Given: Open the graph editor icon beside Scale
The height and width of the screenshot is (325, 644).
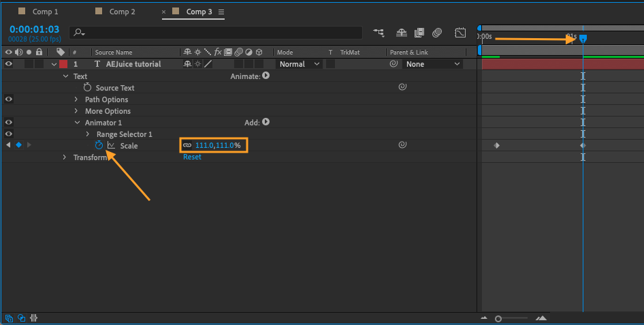Looking at the screenshot, I should click(111, 145).
